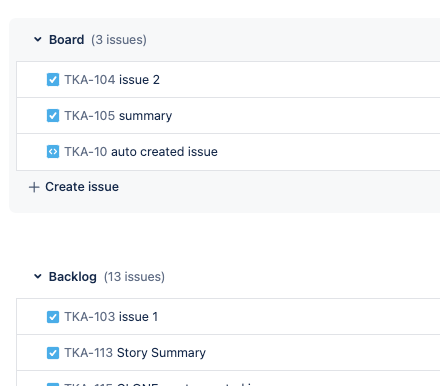Click the Board section heading
The height and width of the screenshot is (386, 440).
67,40
